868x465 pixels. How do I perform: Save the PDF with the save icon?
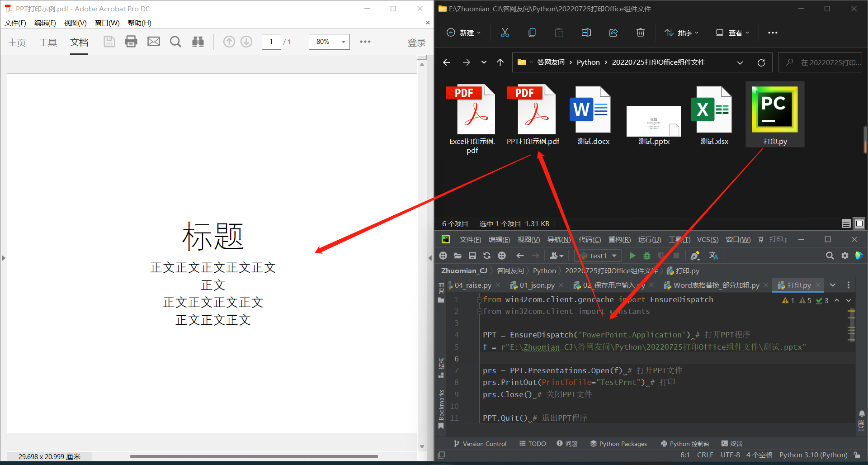109,41
